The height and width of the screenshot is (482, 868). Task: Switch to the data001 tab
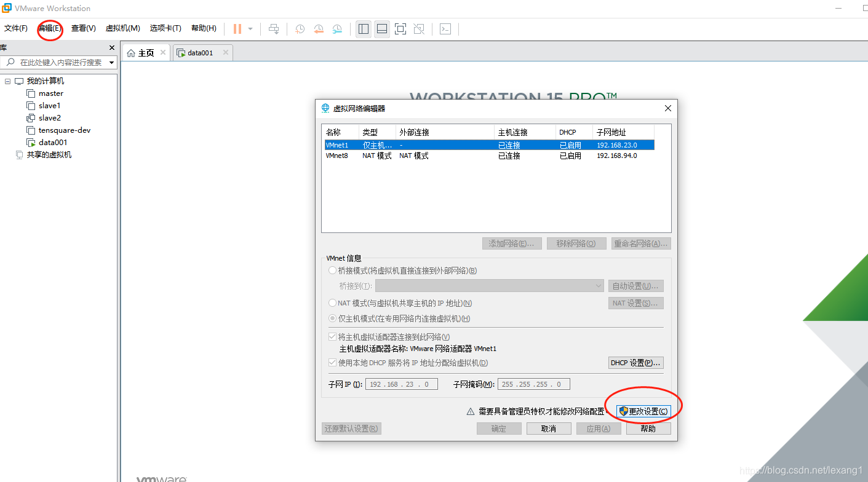click(200, 52)
